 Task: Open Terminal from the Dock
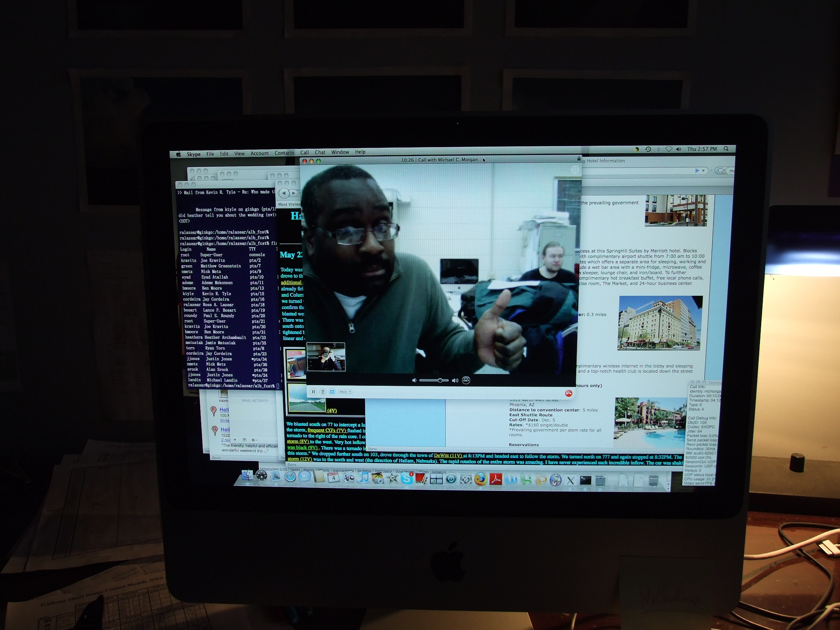click(x=585, y=480)
